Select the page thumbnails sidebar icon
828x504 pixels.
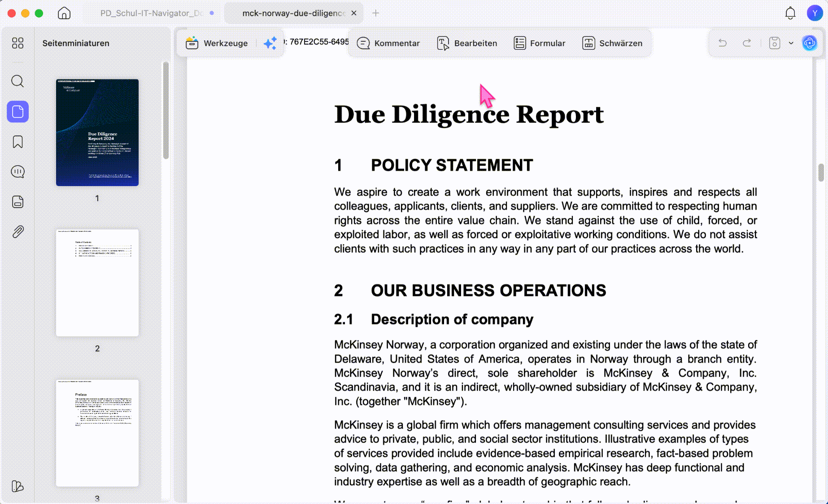(17, 112)
